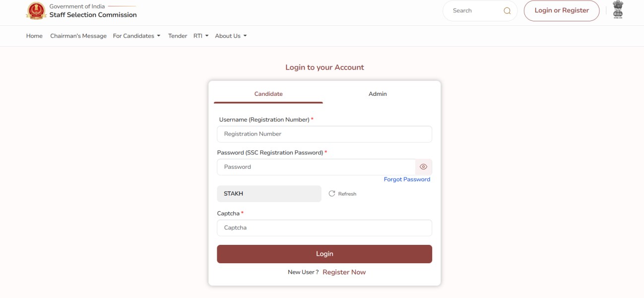Click Register Now for new users
The height and width of the screenshot is (298, 644).
pos(344,272)
